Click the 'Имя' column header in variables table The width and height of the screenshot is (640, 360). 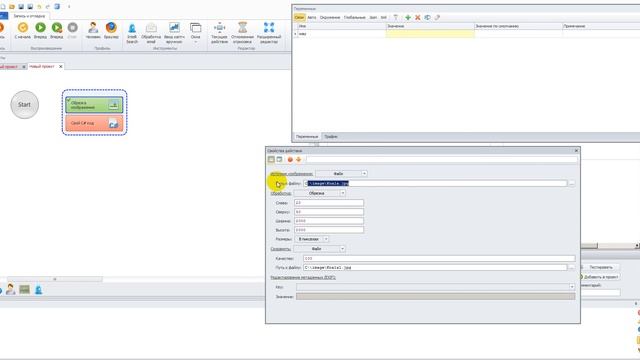click(342, 26)
